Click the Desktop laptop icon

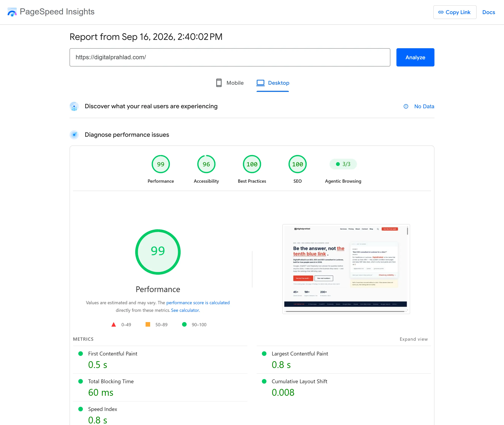tap(260, 83)
